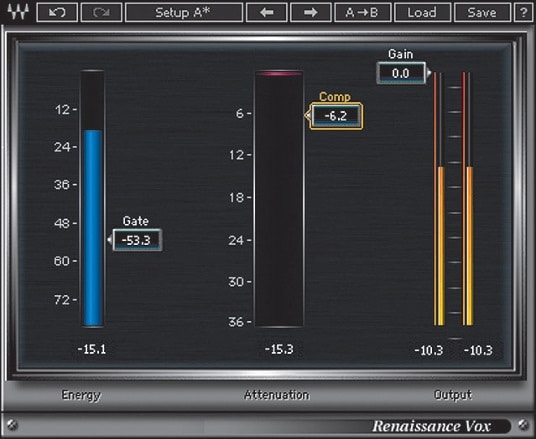Image resolution: width=536 pixels, height=439 pixels.
Task: Open help with the question mark
Action: click(x=523, y=13)
